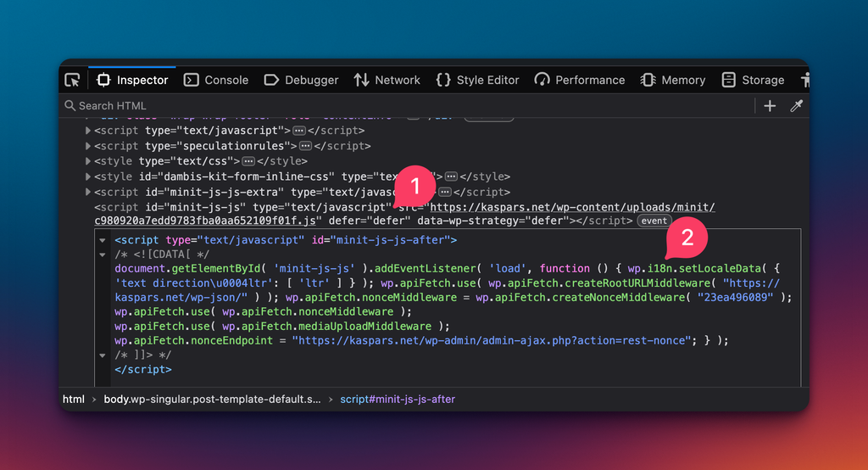Open the Performance panel

coord(580,80)
